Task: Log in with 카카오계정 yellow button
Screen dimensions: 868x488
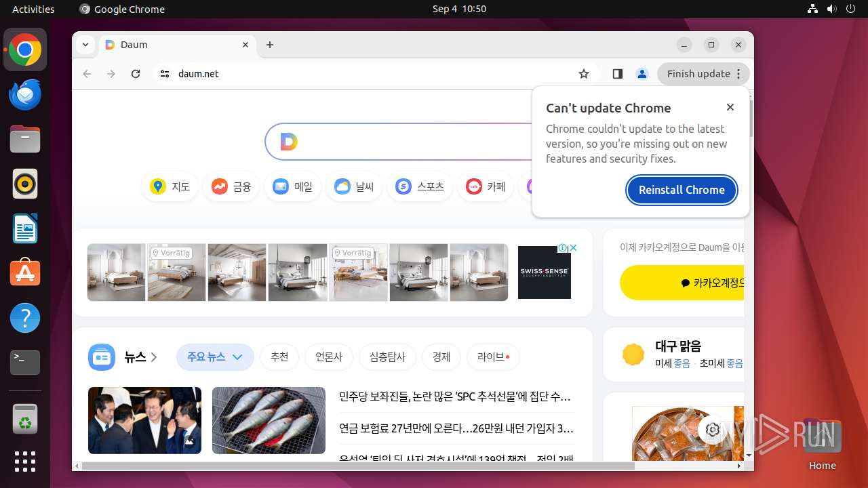Action: [x=682, y=283]
